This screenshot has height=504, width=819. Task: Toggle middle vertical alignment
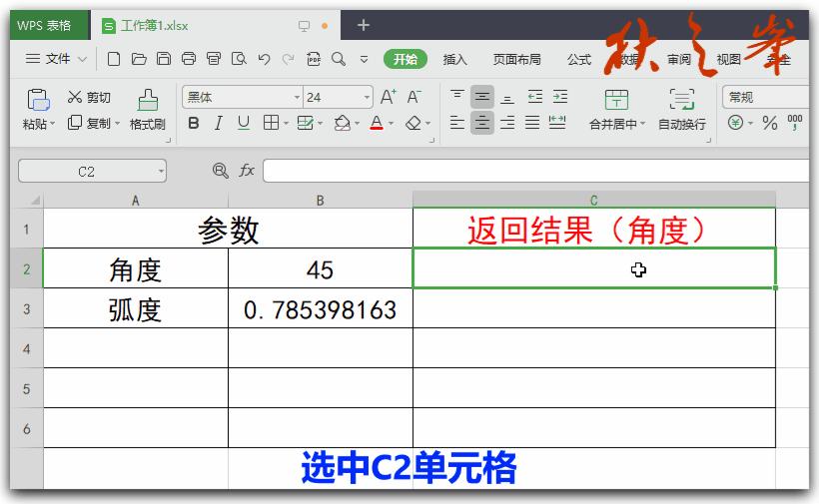482,97
